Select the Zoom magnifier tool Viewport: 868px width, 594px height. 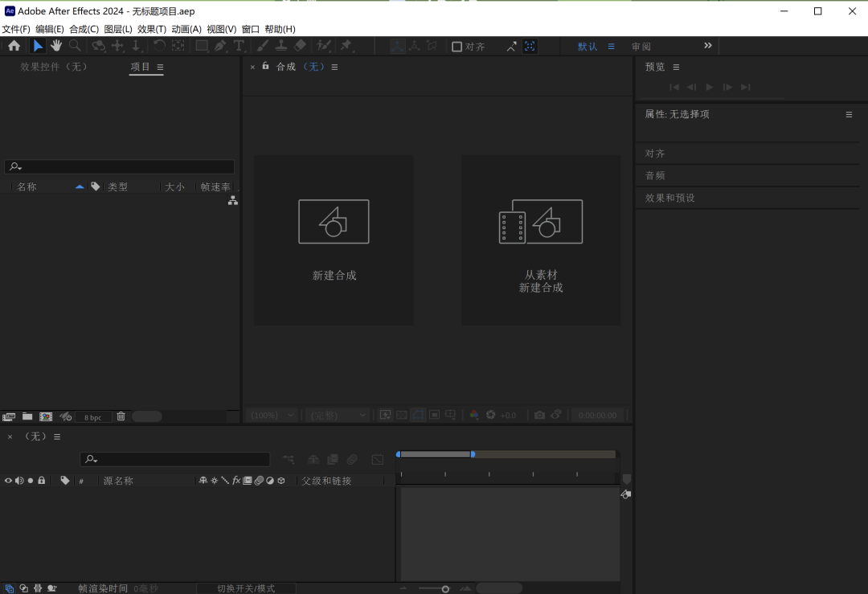pyautogui.click(x=75, y=46)
